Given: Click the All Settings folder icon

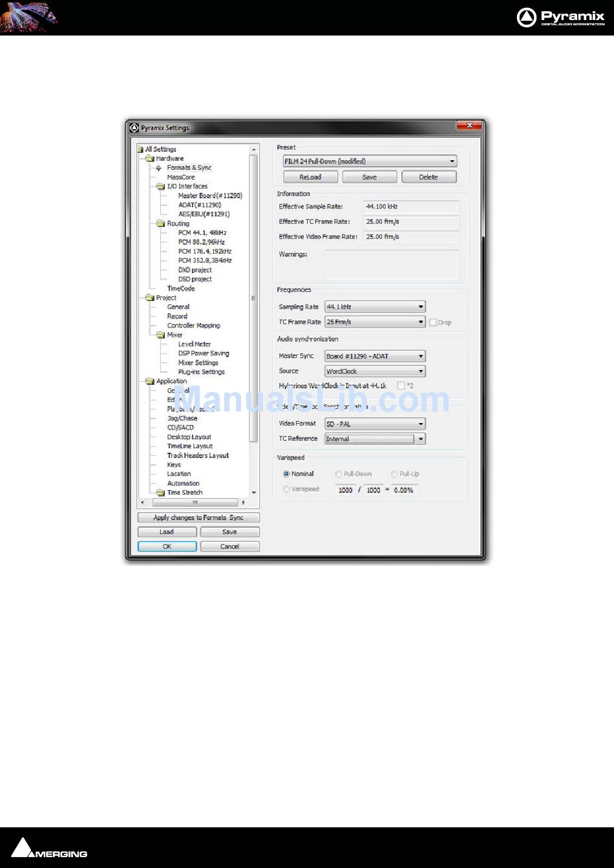Looking at the screenshot, I should [140, 149].
